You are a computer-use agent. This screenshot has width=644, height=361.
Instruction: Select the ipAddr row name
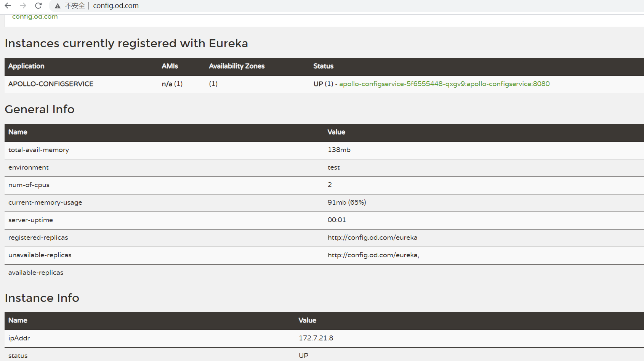(19, 338)
